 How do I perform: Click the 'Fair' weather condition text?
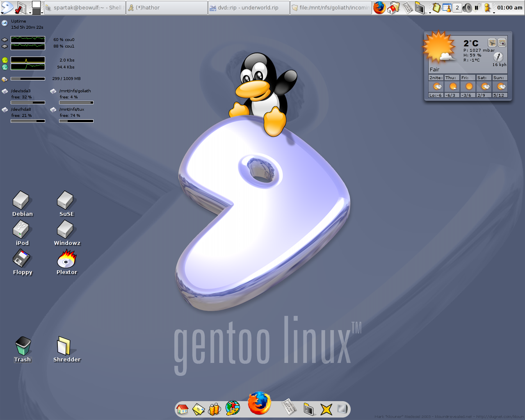[x=434, y=70]
